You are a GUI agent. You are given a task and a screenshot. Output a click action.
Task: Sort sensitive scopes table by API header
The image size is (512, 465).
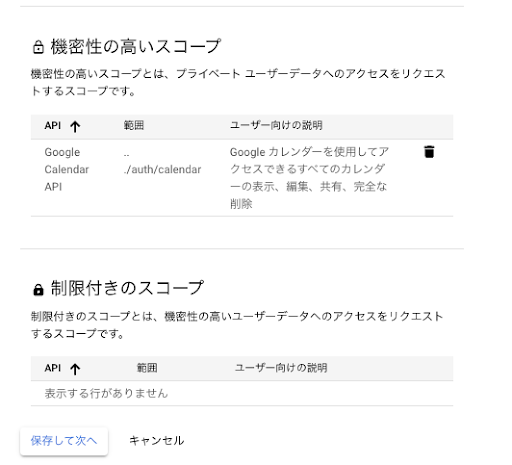point(53,126)
